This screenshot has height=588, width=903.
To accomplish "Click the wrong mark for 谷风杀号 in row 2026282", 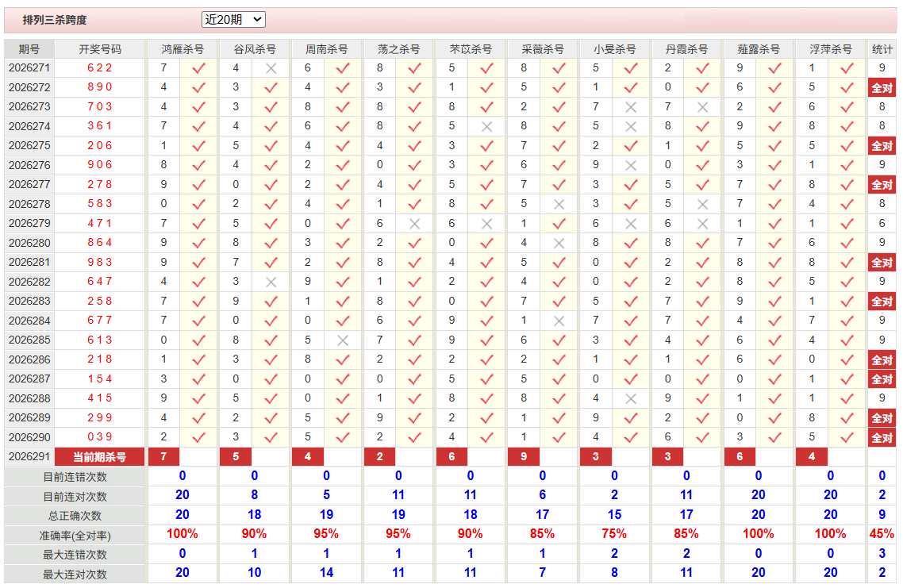I will pos(271,282).
